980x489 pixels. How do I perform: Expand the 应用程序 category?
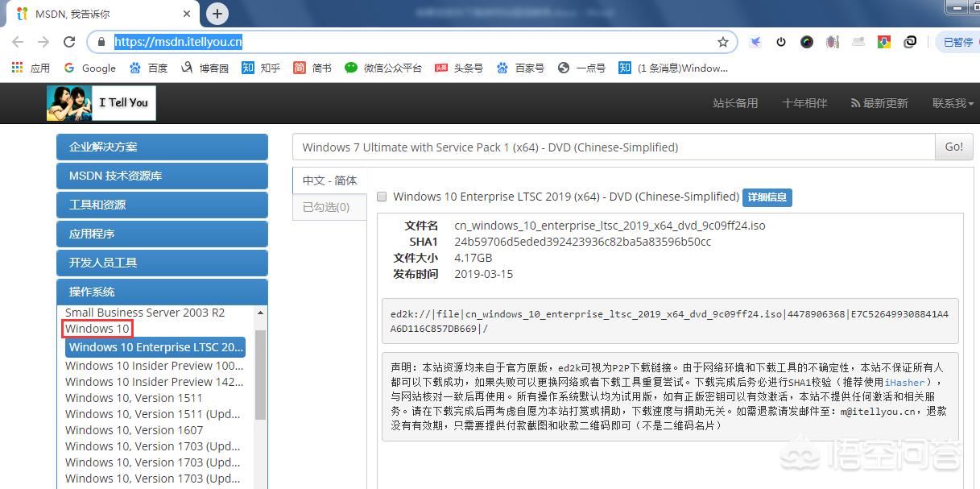pyautogui.click(x=162, y=234)
